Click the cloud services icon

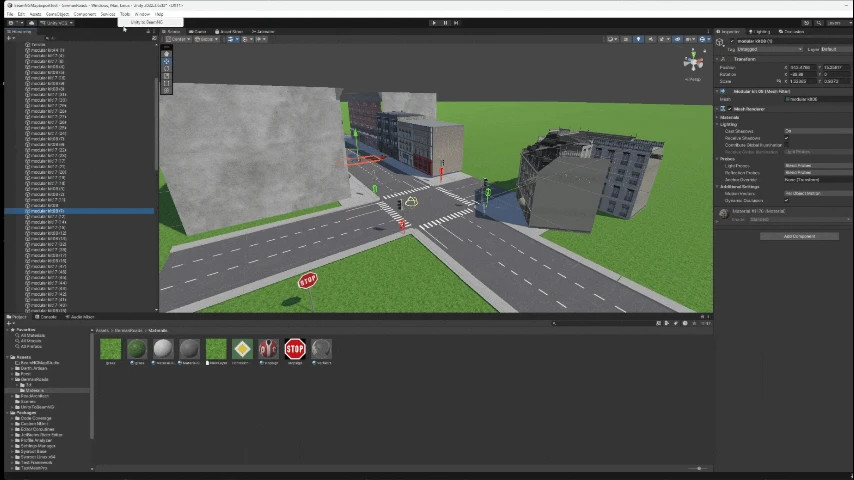[31, 23]
